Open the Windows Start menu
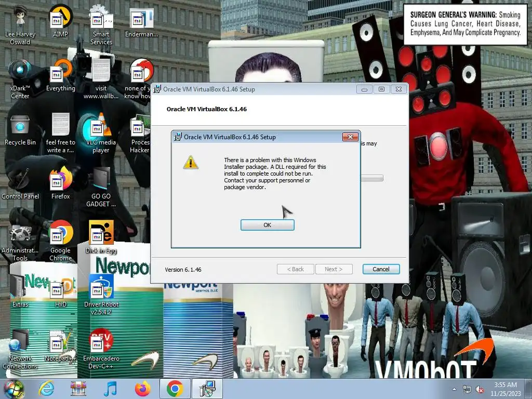Viewport: 532px width, 399px height. coord(13,389)
